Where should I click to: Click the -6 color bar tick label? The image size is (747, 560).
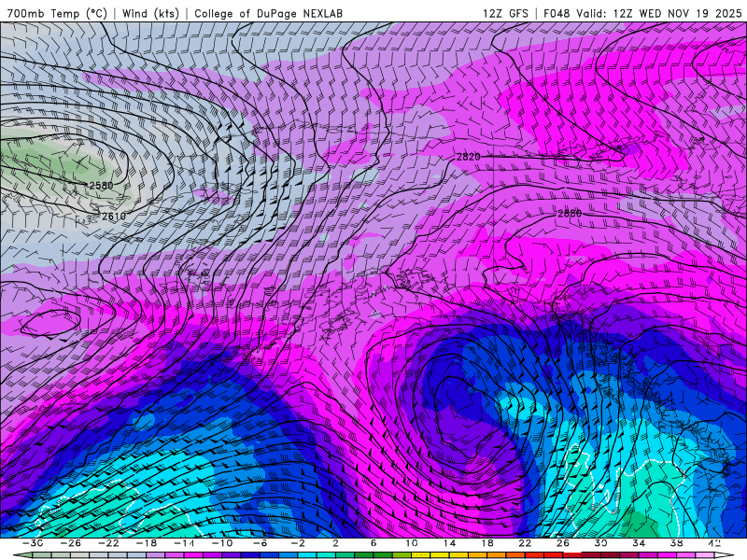point(261,543)
